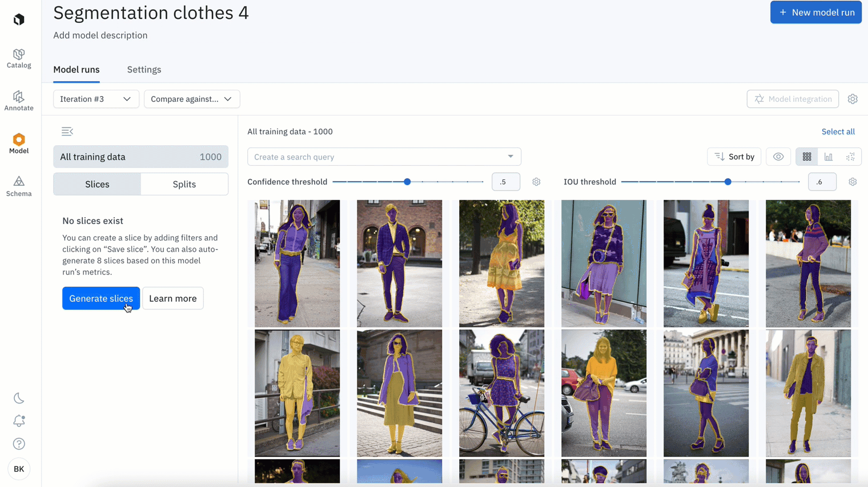This screenshot has width=868, height=487.
Task: Switch to the Model runs tab
Action: [x=77, y=70]
